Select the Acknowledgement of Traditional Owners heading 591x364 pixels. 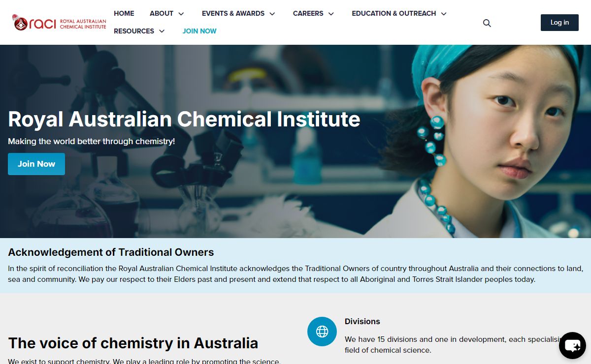(x=111, y=252)
